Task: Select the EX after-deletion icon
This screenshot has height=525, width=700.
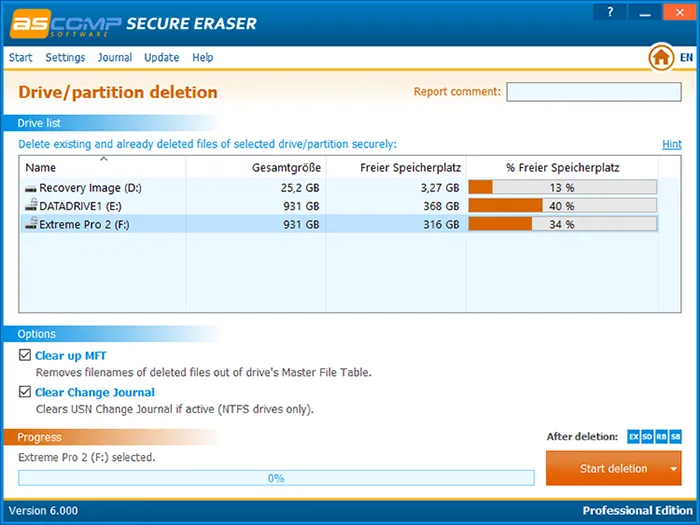Action: pyautogui.click(x=634, y=437)
